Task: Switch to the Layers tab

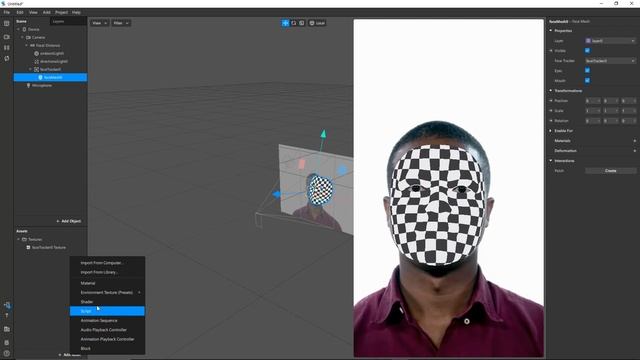Action: [58, 21]
